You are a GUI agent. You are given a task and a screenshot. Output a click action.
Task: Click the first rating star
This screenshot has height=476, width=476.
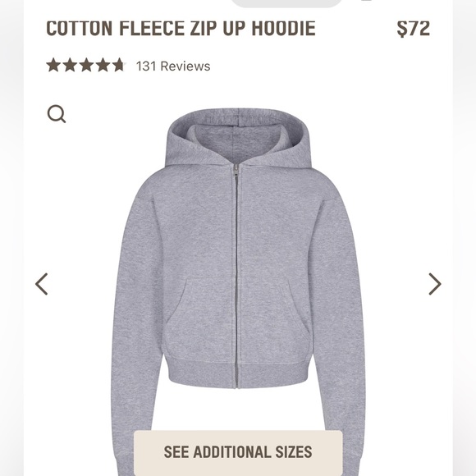pyautogui.click(x=53, y=65)
